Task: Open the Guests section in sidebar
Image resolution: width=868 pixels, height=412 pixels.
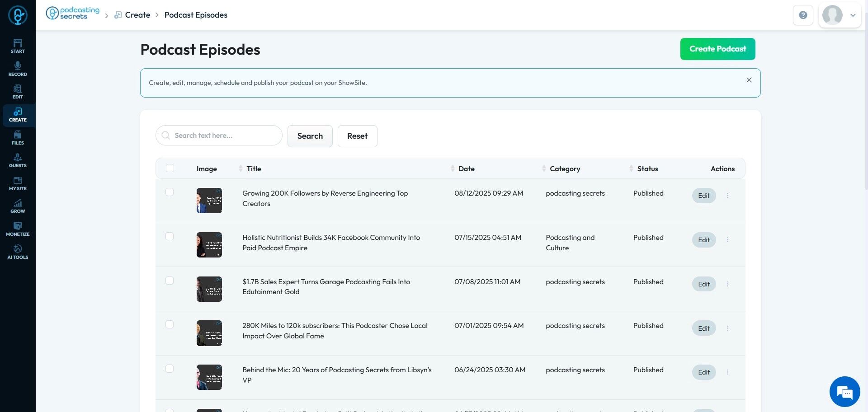Action: [x=18, y=160]
